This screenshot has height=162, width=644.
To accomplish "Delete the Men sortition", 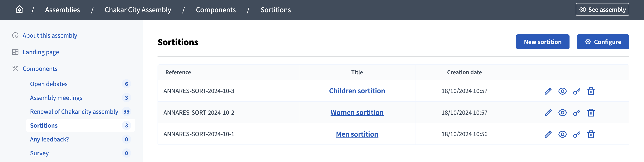I will point(591,134).
